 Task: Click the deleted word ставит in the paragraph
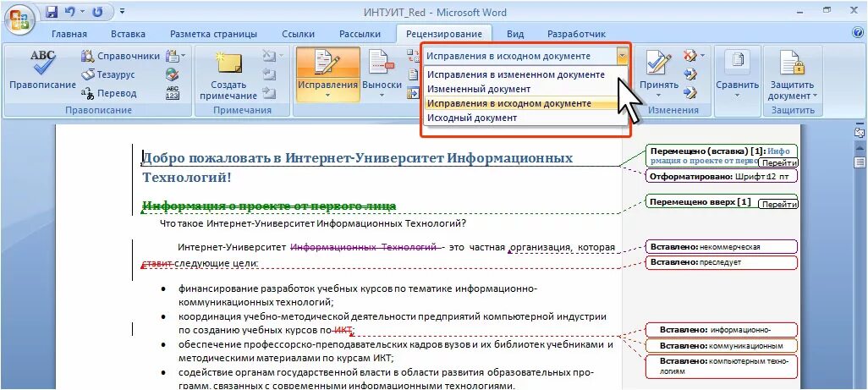coord(157,263)
